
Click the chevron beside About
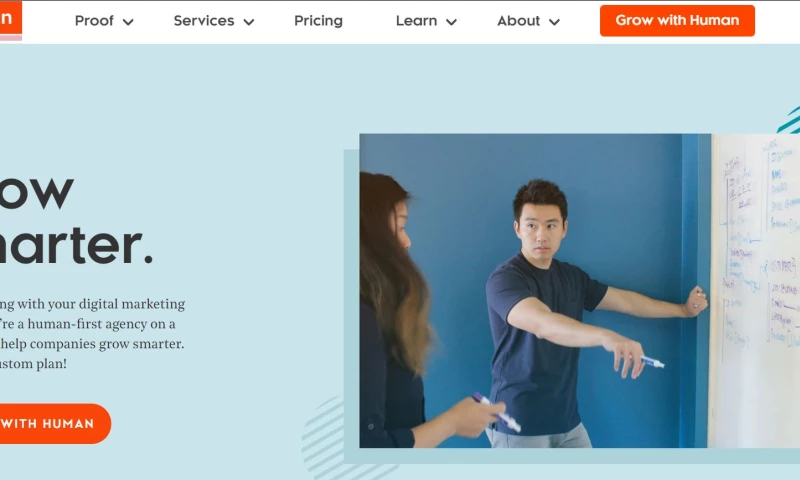(554, 22)
